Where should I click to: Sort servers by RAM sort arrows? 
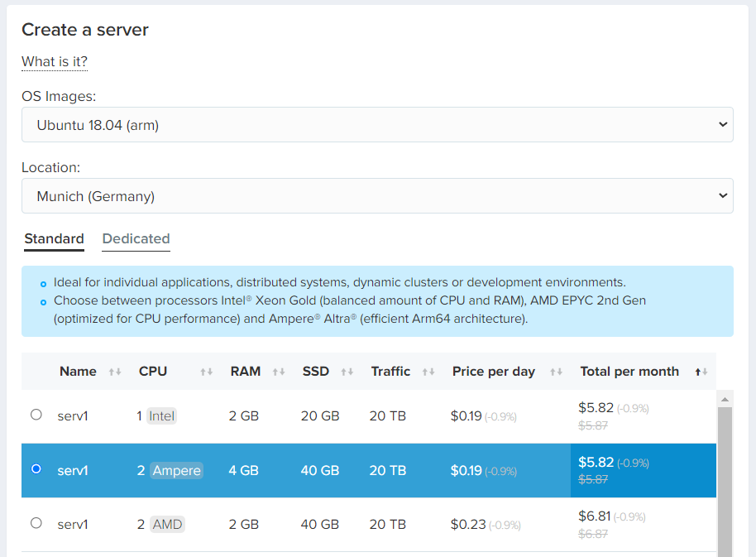[279, 372]
